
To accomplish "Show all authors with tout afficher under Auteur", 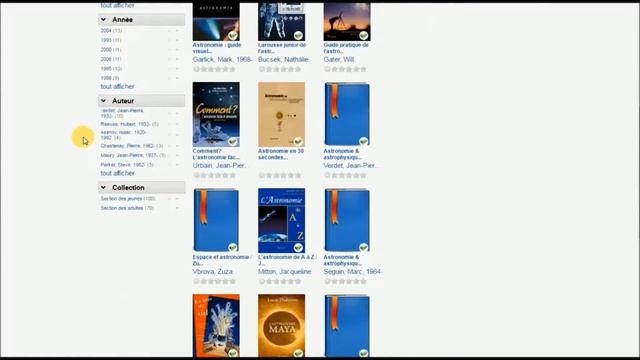I will point(118,173).
